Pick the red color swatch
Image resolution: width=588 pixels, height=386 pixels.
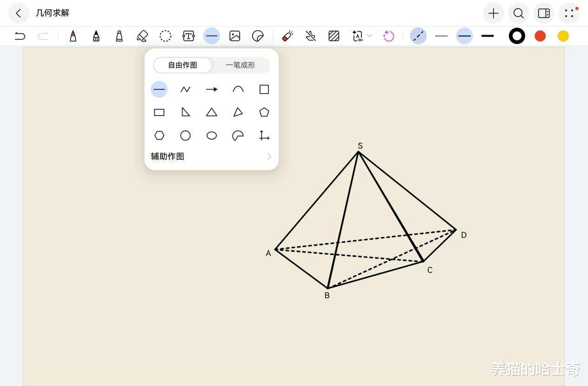[540, 36]
